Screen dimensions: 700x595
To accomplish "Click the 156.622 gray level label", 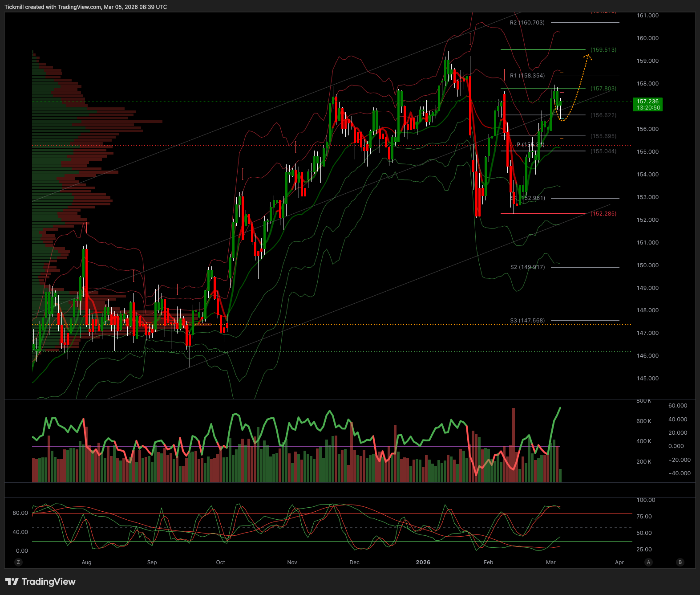I will click(x=603, y=115).
